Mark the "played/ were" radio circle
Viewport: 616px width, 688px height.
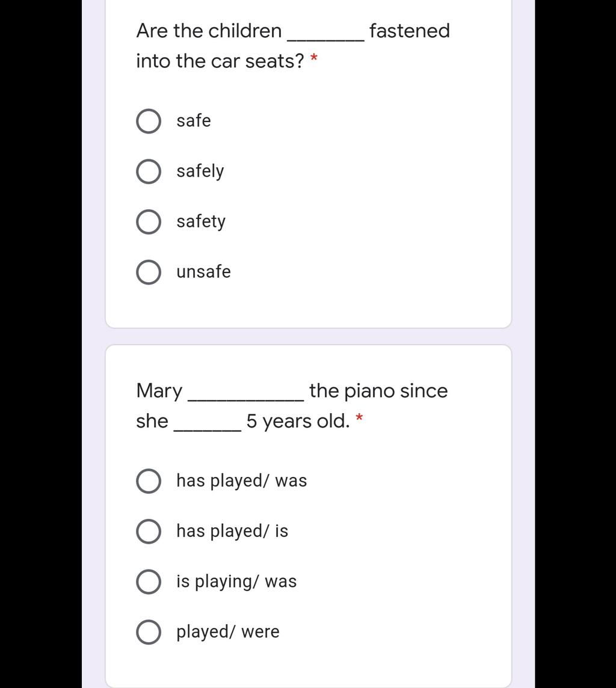tap(149, 632)
